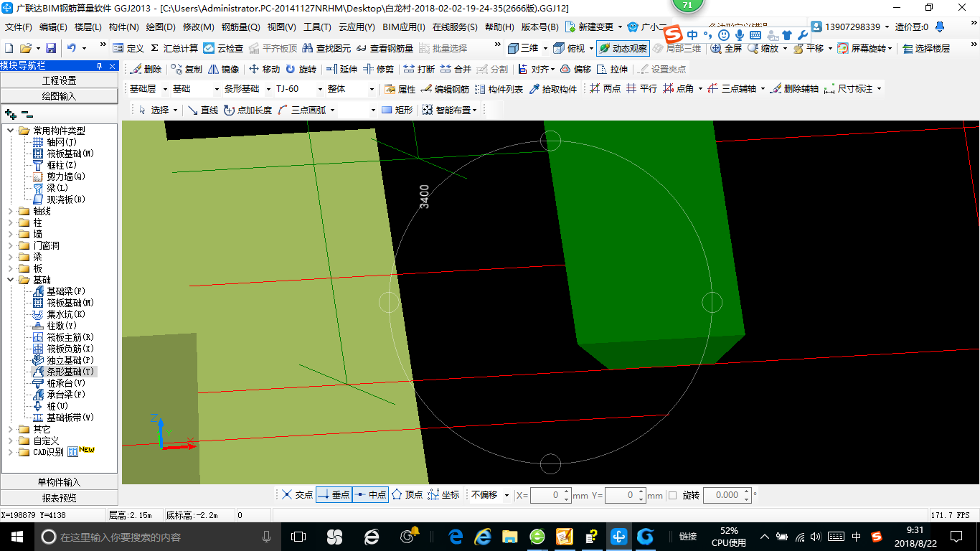
Task: Collapse the 基础 tree folder
Action: [x=10, y=280]
